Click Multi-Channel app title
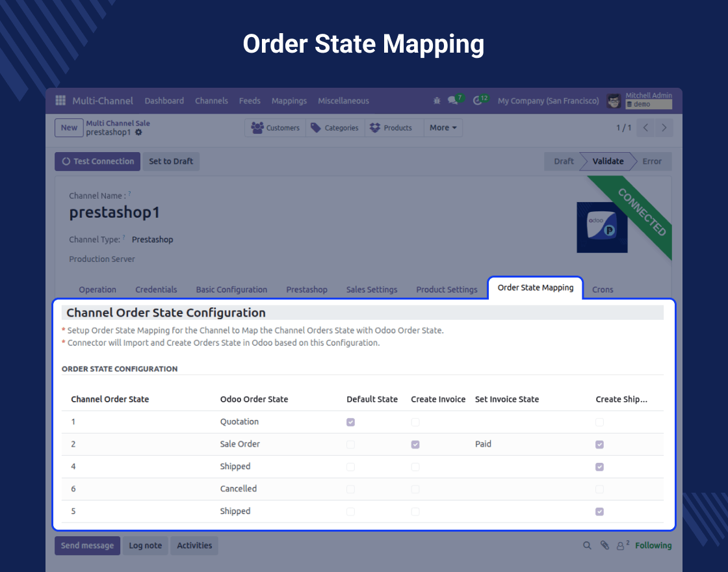 click(103, 101)
